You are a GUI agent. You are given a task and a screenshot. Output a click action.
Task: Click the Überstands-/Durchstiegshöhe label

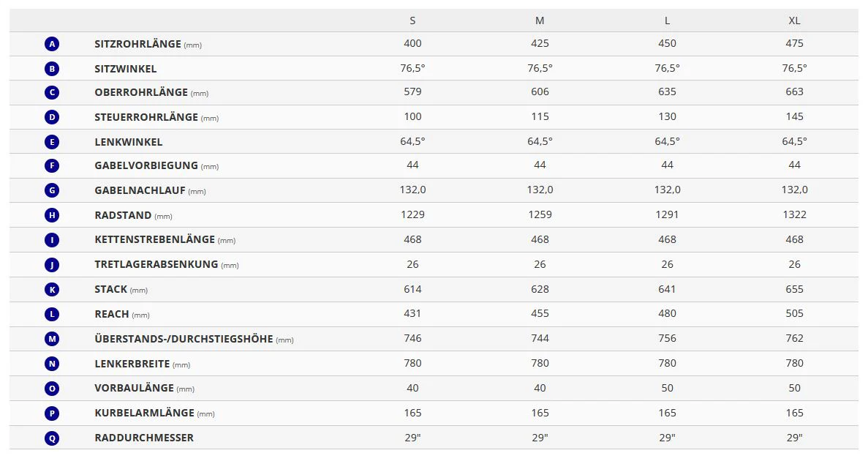[x=184, y=339]
